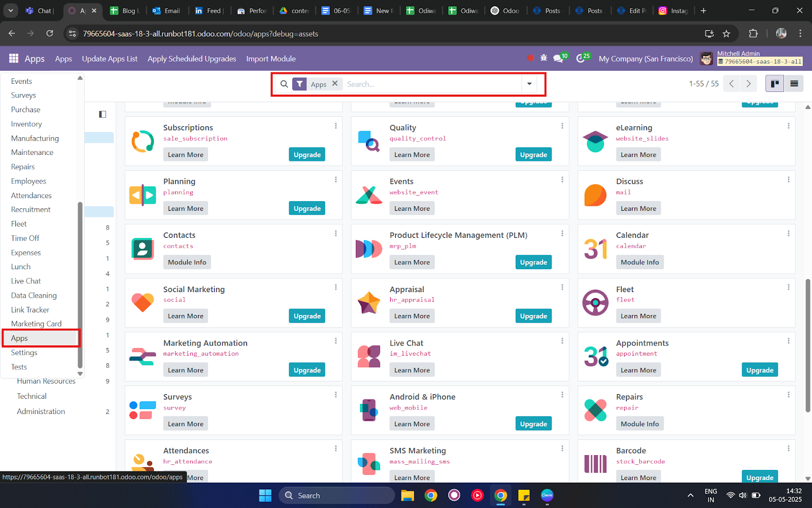Upgrade the Subscriptions module
812x508 pixels.
coord(307,154)
